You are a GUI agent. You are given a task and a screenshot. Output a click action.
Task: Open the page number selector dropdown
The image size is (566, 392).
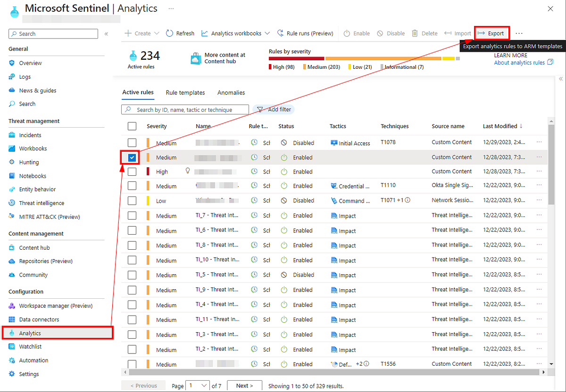tap(197, 385)
